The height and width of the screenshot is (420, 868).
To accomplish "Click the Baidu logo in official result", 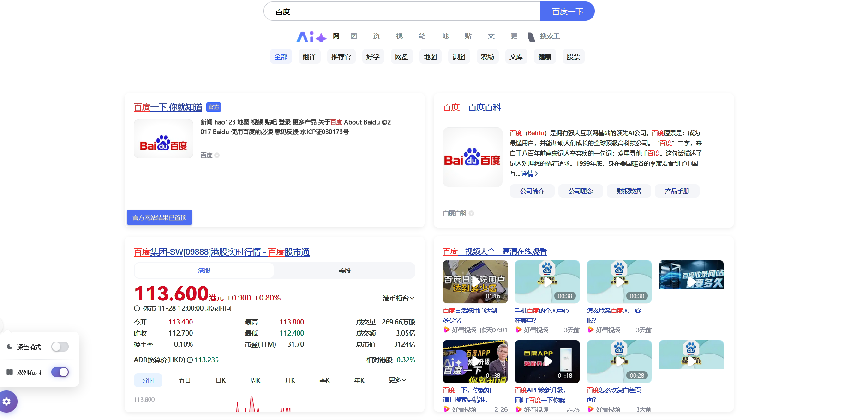I will click(x=163, y=139).
